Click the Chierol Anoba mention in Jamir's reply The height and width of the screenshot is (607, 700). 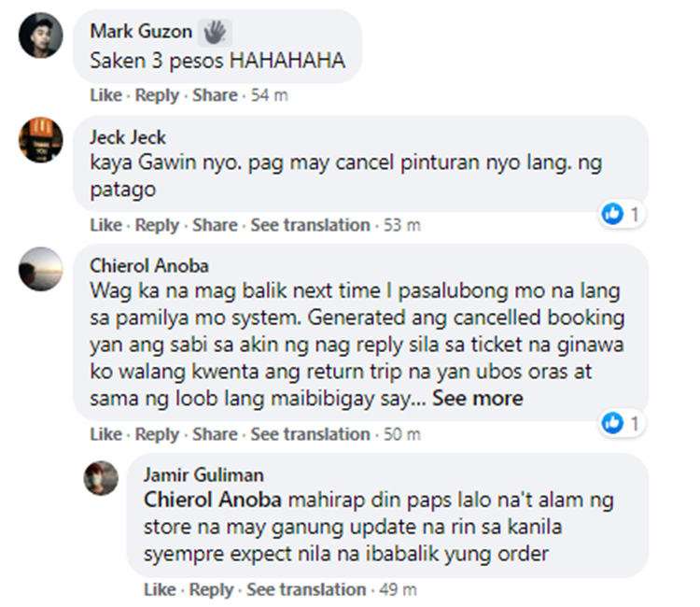coord(213,500)
